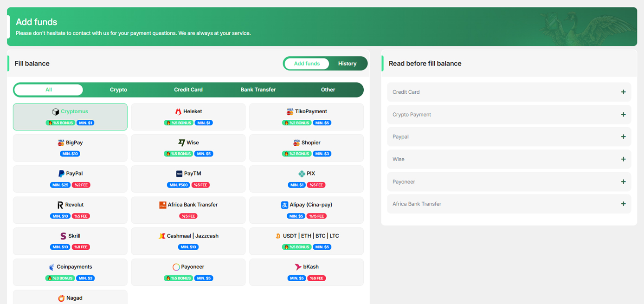Click Cryptomus %5 BONUS badge

[60, 123]
